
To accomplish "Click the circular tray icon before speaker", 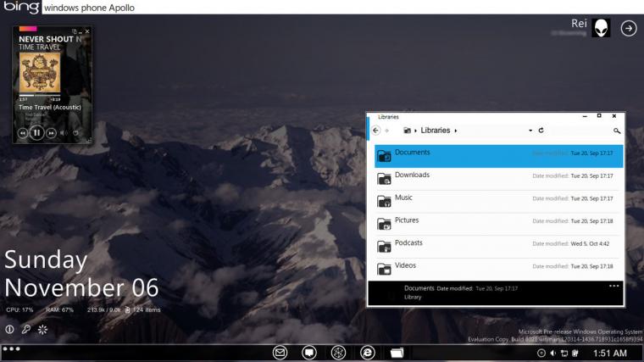I will click(x=541, y=353).
